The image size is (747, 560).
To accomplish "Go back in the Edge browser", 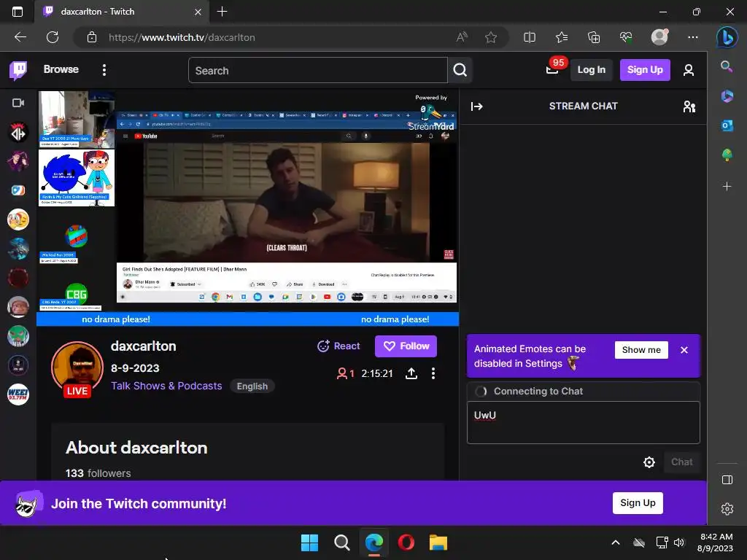I will [20, 37].
